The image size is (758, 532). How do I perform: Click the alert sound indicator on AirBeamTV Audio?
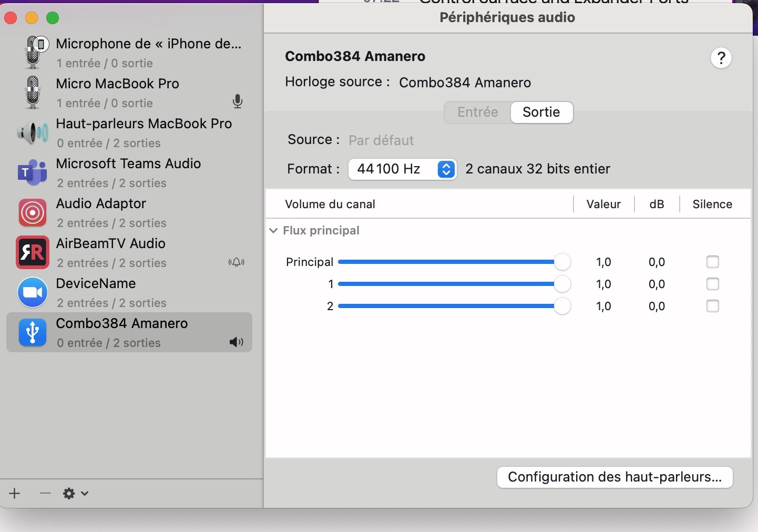click(237, 262)
